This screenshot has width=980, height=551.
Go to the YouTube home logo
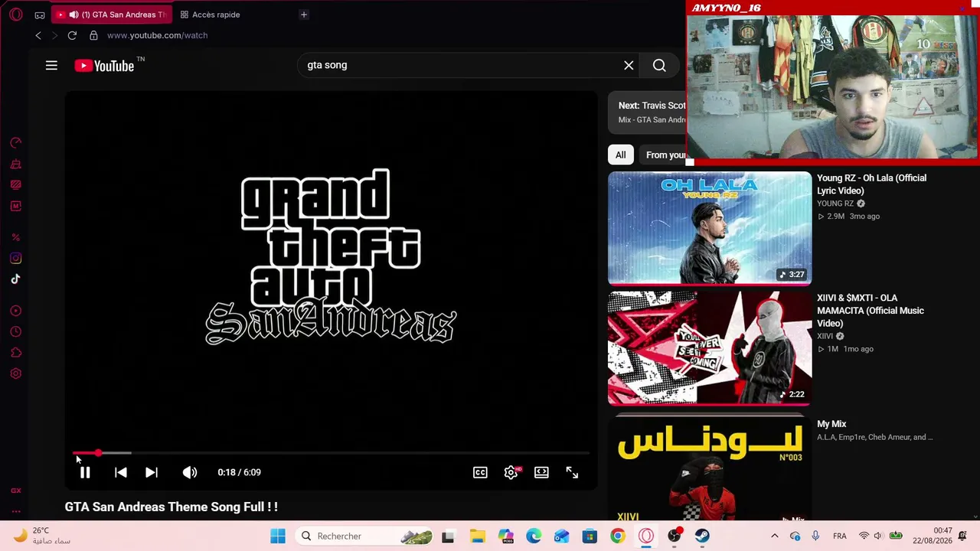104,66
